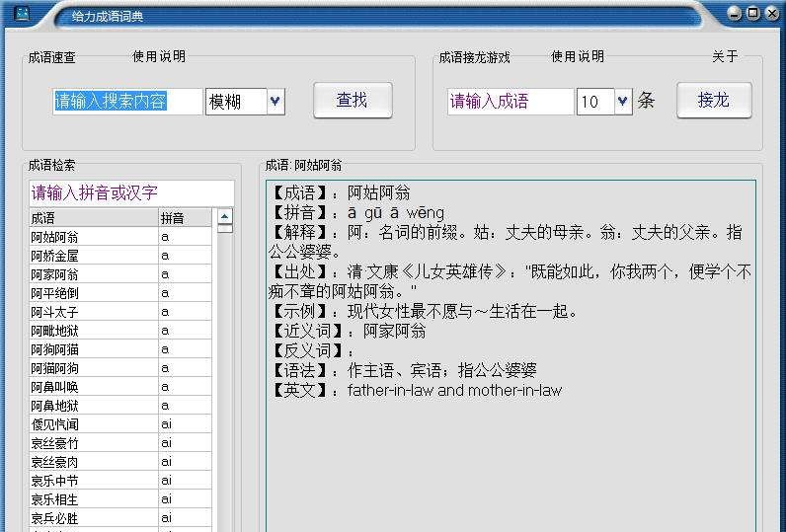Click the 【近义词】 阿家阿翁 line
The width and height of the screenshot is (786, 532).
click(348, 331)
